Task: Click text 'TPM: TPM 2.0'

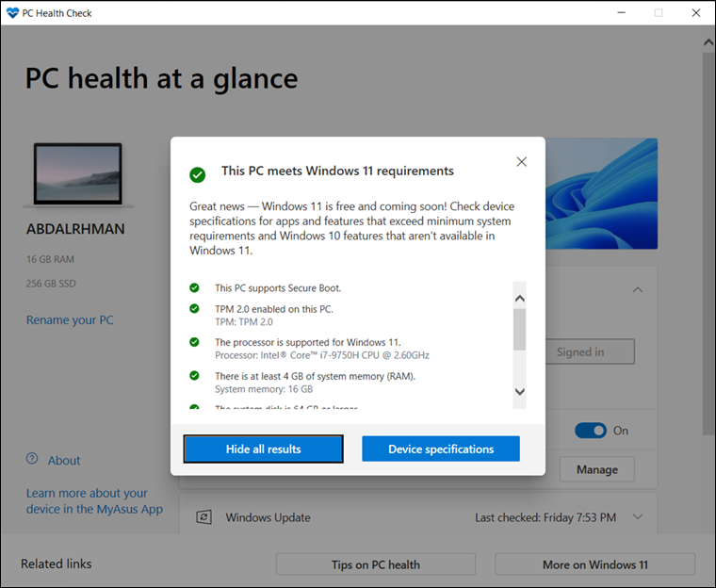Action: [x=244, y=322]
